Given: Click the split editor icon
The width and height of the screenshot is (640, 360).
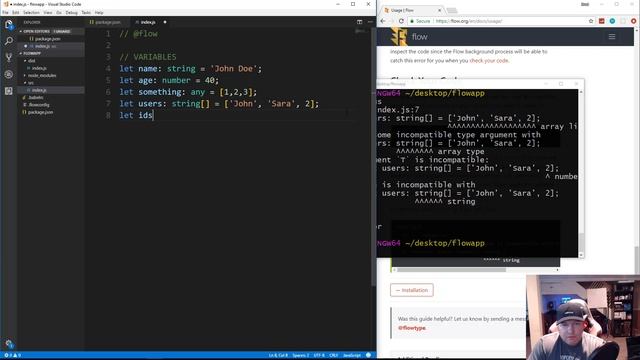Looking at the screenshot, I should pyautogui.click(x=360, y=22).
